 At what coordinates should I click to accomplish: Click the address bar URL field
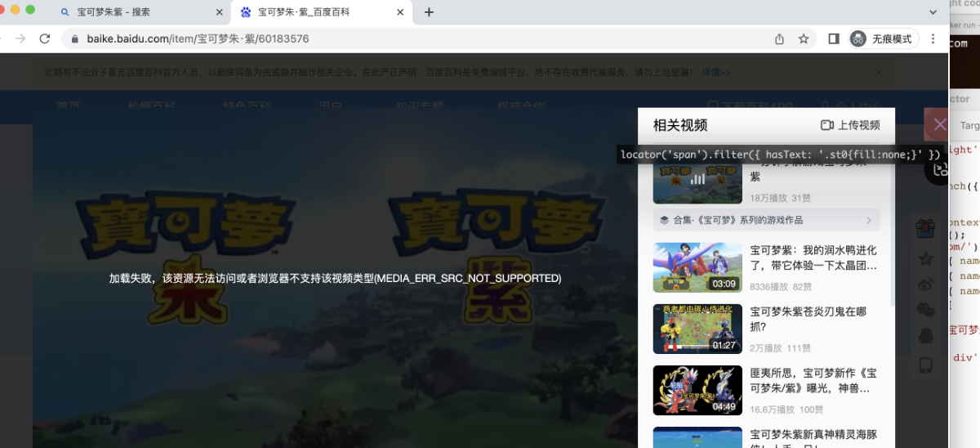click(416, 38)
